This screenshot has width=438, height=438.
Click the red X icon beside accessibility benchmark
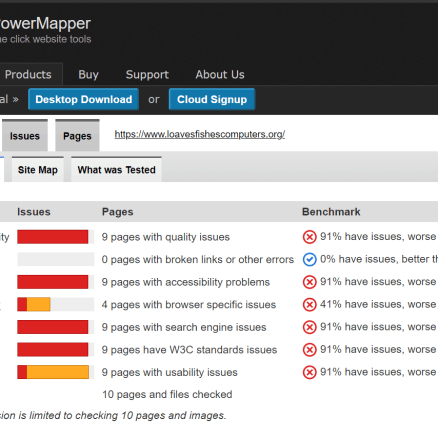(309, 282)
